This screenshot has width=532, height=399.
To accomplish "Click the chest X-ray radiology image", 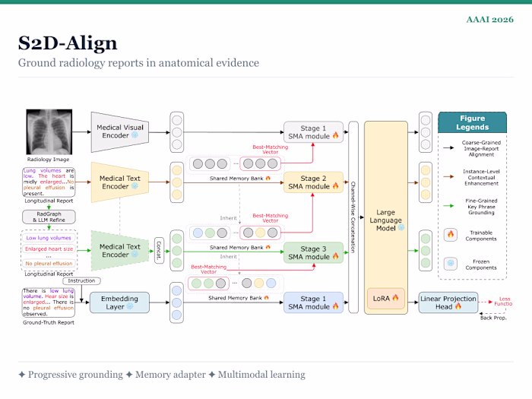I will pyautogui.click(x=49, y=132).
